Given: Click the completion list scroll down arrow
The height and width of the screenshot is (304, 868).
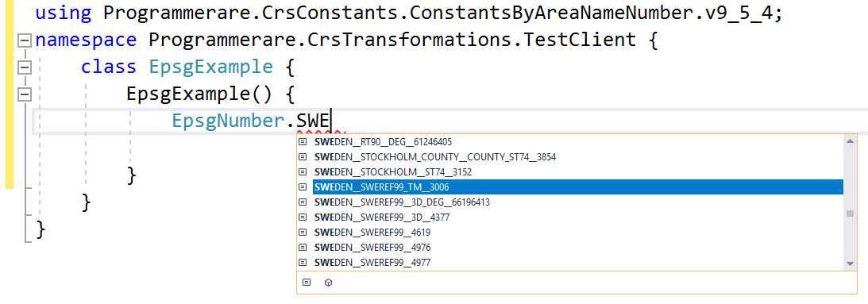Looking at the screenshot, I should [851, 264].
